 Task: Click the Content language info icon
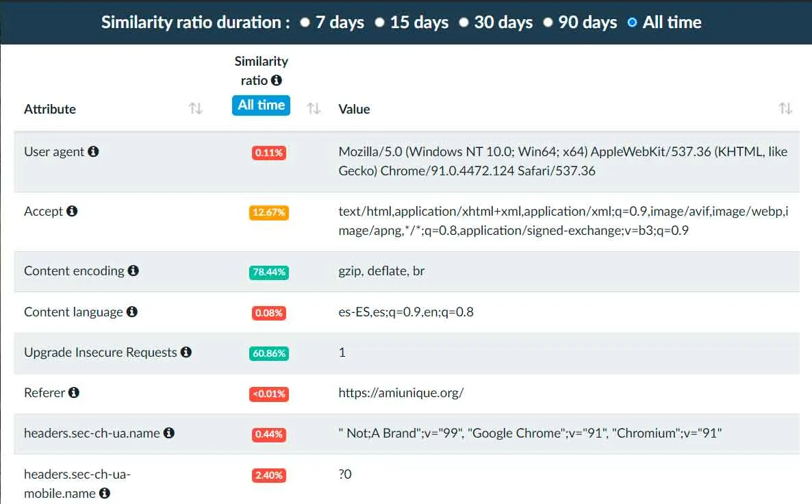[132, 312]
